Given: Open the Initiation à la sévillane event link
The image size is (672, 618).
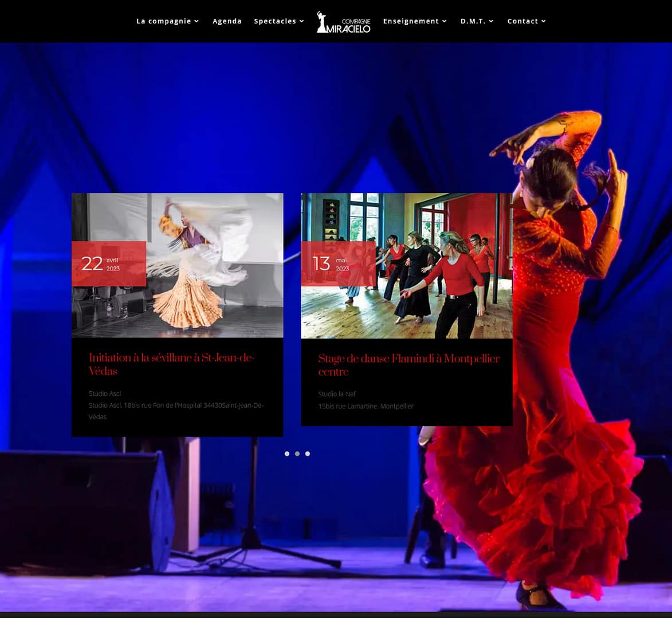Looking at the screenshot, I should click(x=171, y=364).
